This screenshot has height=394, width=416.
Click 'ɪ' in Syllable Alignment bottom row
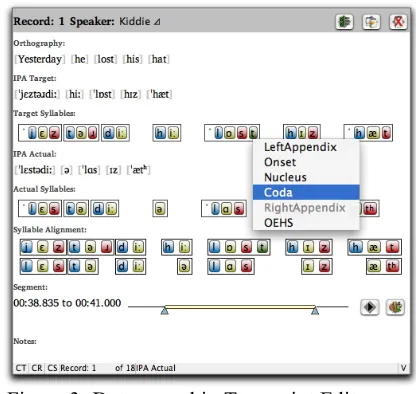point(308,266)
